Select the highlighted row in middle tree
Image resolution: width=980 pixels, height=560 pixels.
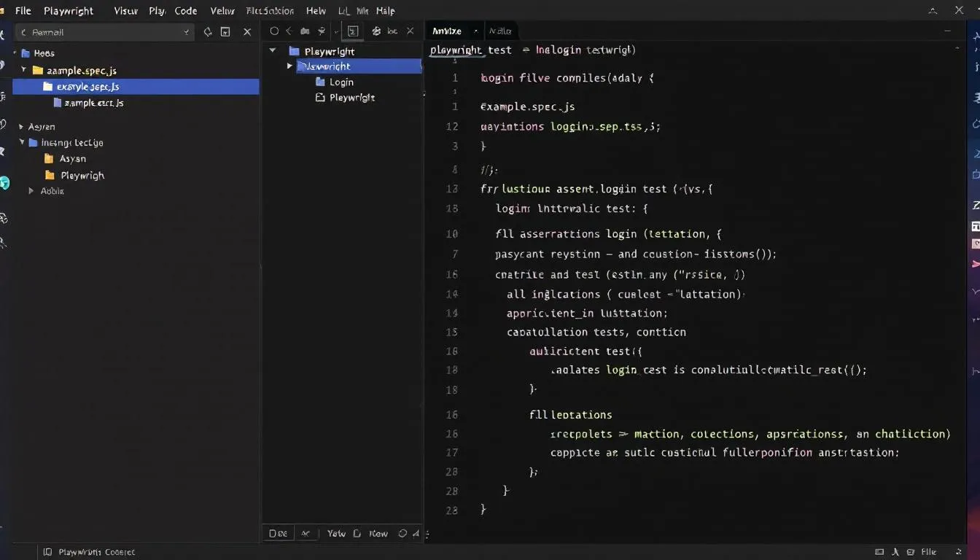(x=359, y=66)
